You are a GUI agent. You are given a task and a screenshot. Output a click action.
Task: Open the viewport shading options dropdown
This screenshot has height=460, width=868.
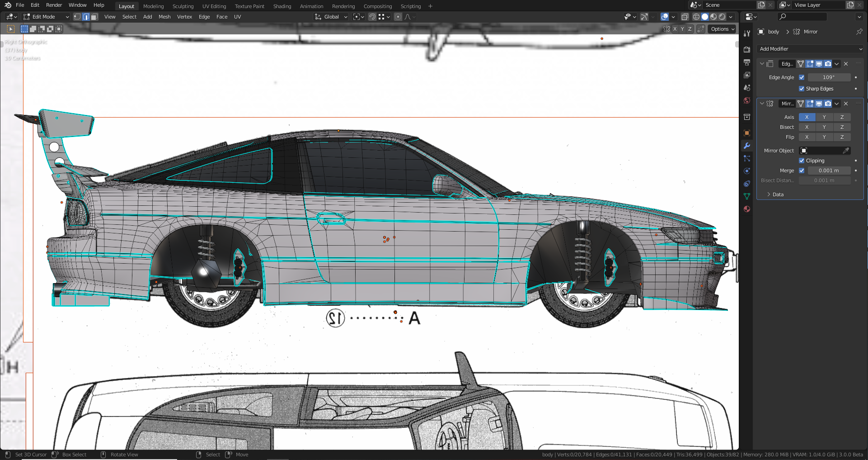tap(731, 17)
